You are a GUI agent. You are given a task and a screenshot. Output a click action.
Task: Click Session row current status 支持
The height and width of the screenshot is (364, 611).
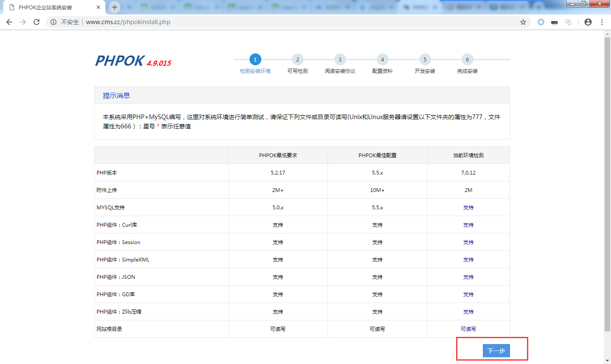click(468, 242)
